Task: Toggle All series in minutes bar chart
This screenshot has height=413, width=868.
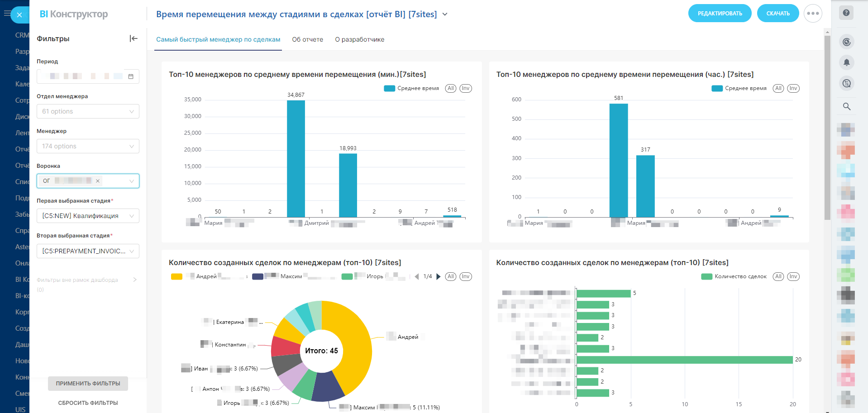Action: pyautogui.click(x=450, y=88)
